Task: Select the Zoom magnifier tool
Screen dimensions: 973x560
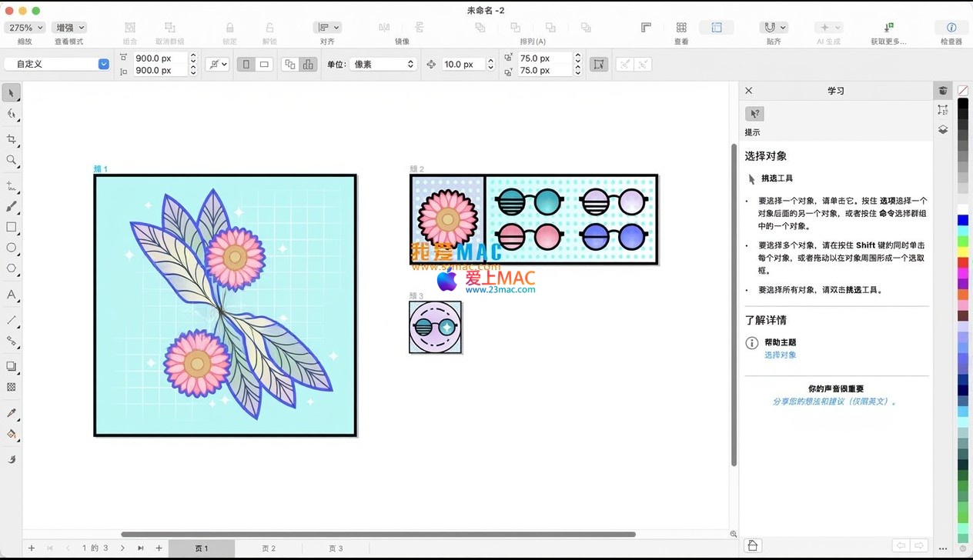Action: click(11, 160)
